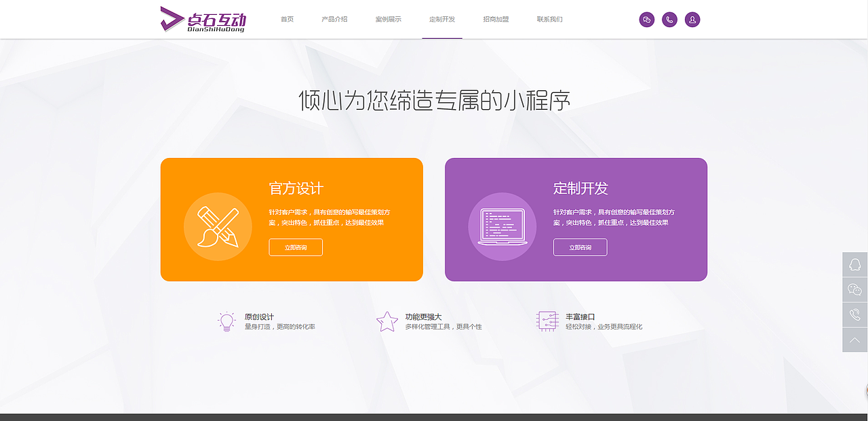
Task: Click the star 功能更强大 icon
Action: [387, 321]
